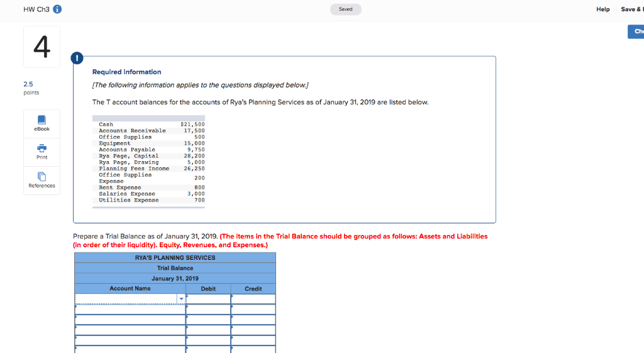Screen dimensions: 644x353
Task: Click the Utilities Expense row
Action: (x=148, y=200)
